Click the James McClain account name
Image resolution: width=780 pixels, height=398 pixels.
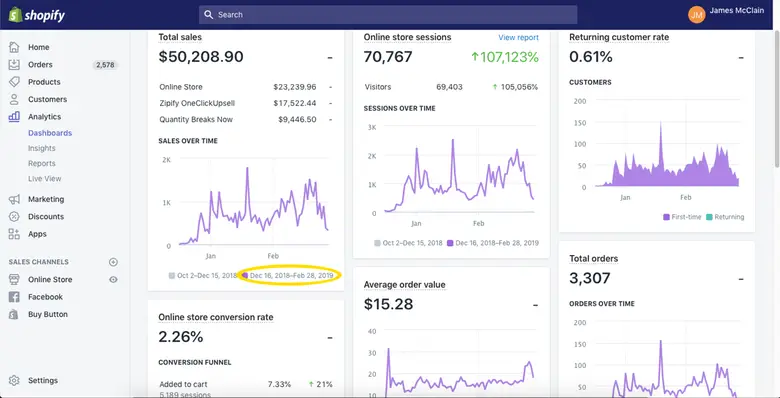737,10
